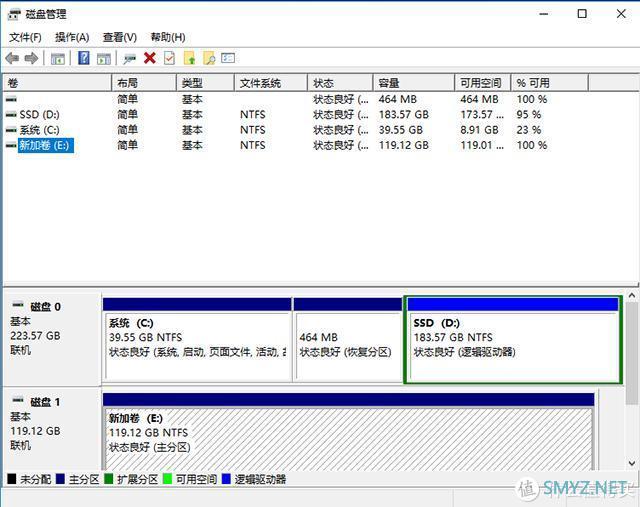Sort by the % 可用 column header
The width and height of the screenshot is (640, 507).
pyautogui.click(x=550, y=83)
